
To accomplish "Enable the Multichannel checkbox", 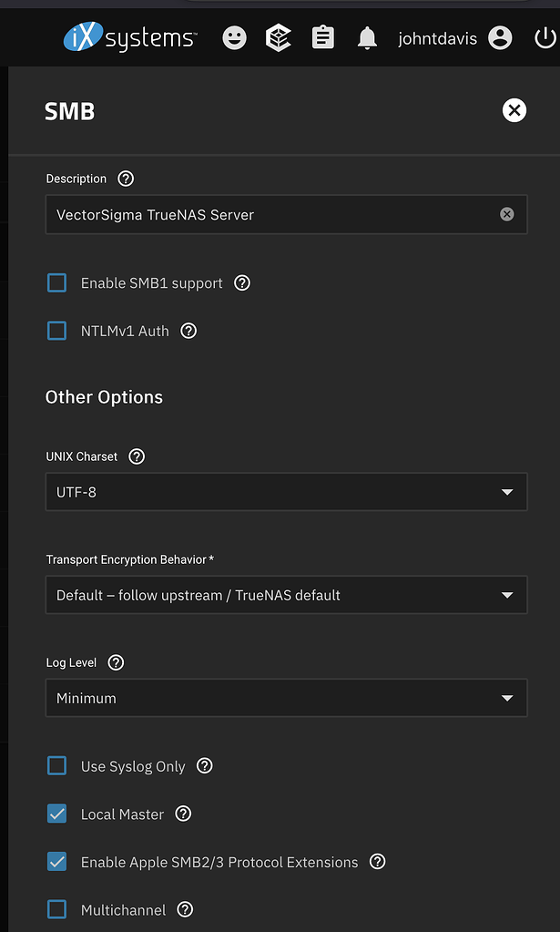I will [57, 909].
